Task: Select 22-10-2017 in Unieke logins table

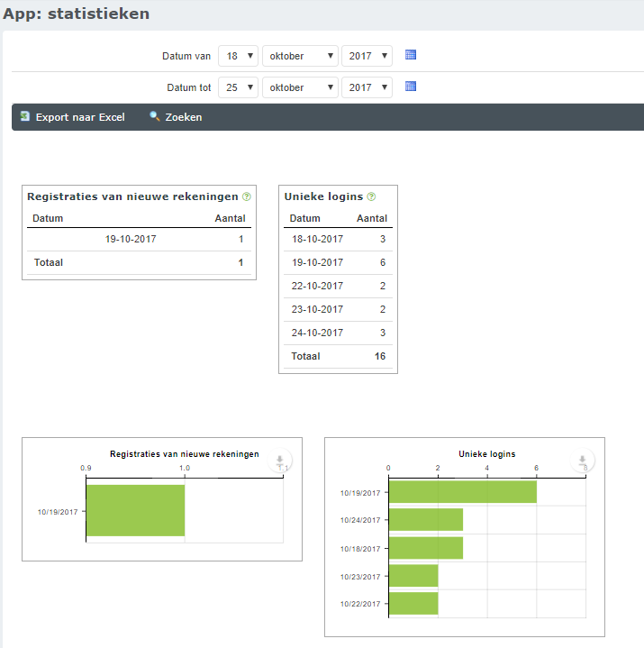Action: coord(338,286)
